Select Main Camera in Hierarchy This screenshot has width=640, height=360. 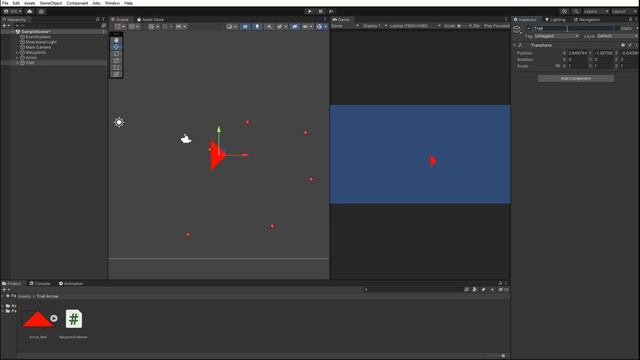38,47
